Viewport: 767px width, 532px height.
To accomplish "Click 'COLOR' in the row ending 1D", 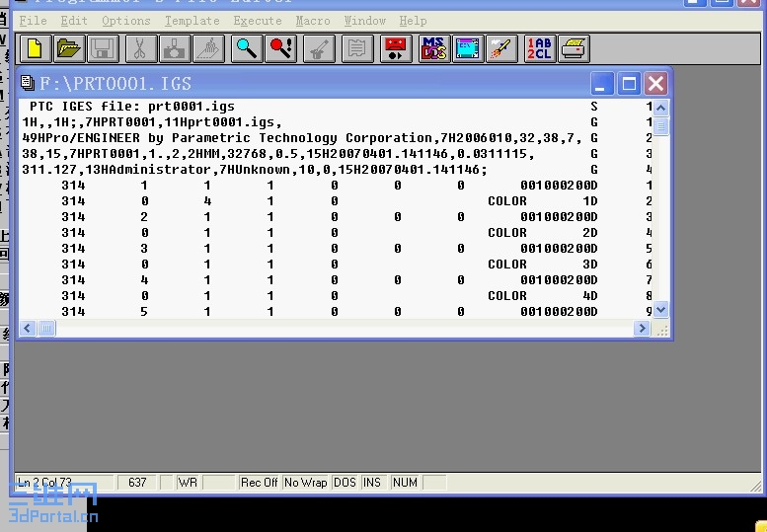I will 507,201.
